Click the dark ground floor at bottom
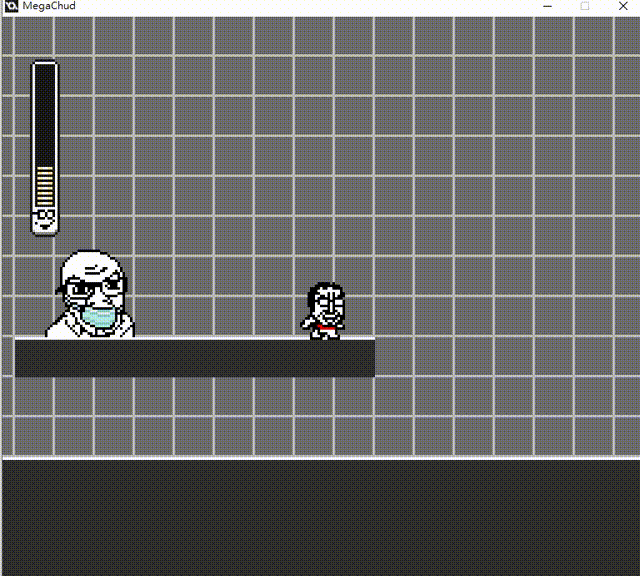 point(320,518)
